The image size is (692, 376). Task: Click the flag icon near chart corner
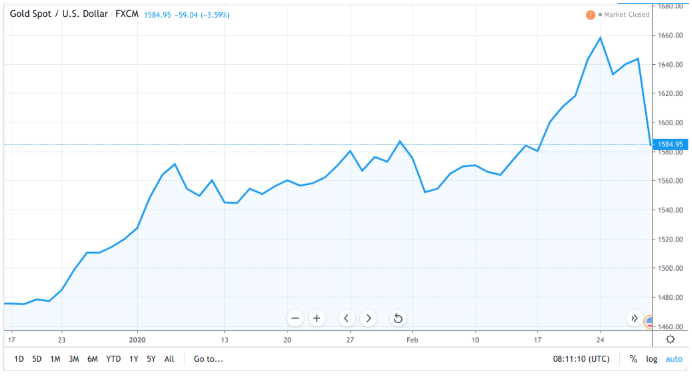click(x=649, y=322)
